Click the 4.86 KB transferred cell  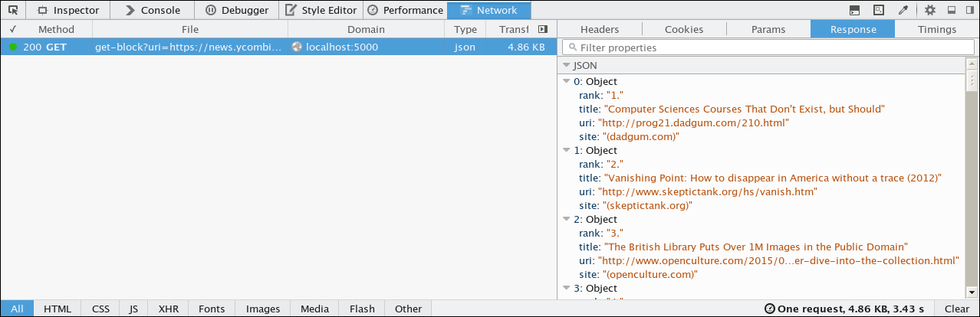click(x=526, y=47)
